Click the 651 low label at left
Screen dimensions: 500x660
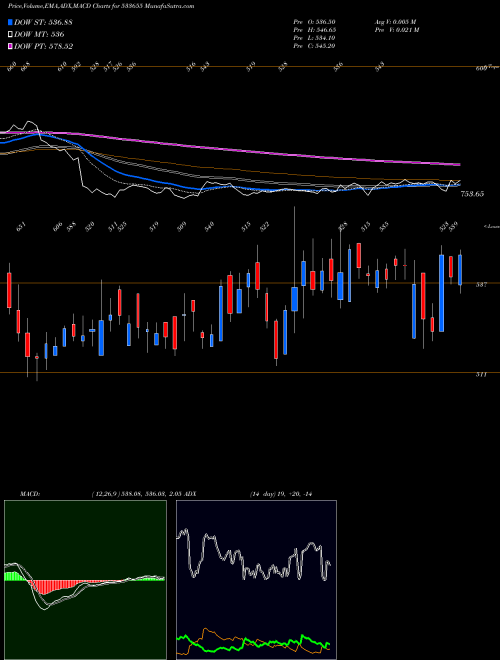(x=21, y=228)
